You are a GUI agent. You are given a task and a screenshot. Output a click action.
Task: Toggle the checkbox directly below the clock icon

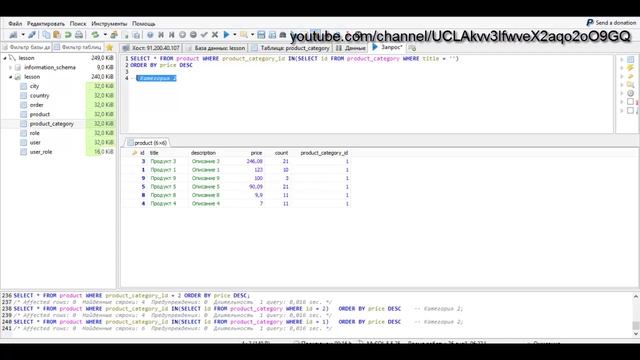pyautogui.click(x=631, y=102)
